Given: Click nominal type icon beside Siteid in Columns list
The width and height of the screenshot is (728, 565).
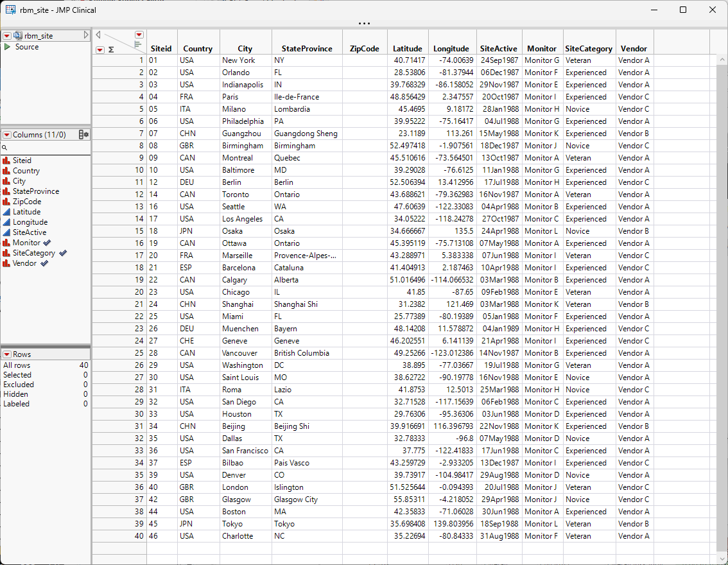Looking at the screenshot, I should [6, 161].
